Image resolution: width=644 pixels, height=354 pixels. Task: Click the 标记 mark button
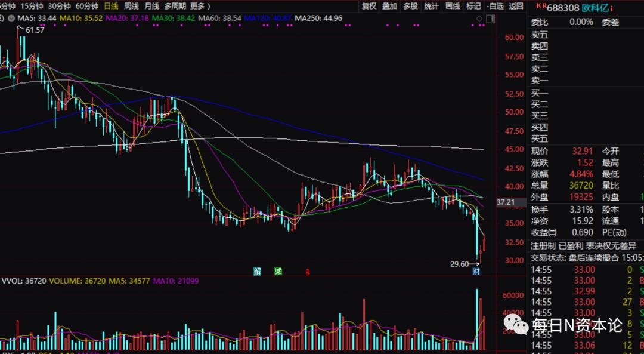(x=473, y=6)
